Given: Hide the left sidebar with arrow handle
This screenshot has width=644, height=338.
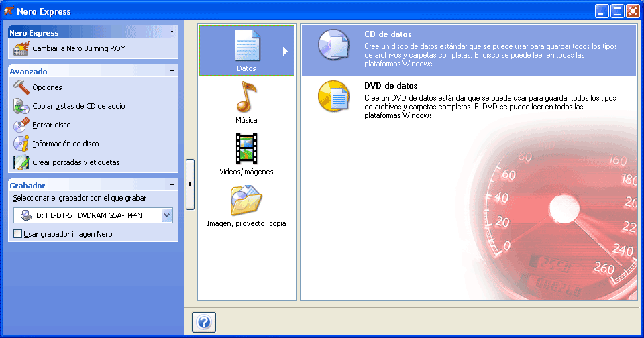Looking at the screenshot, I should pos(190,184).
